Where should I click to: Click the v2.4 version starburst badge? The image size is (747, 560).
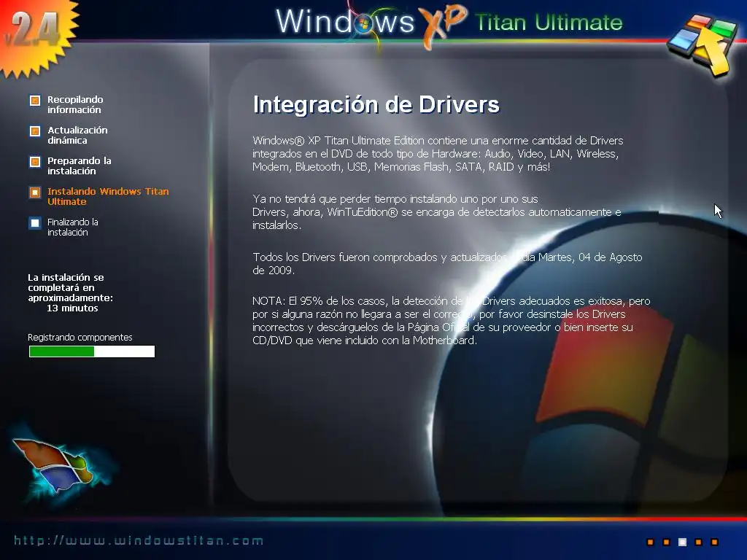pos(36,36)
